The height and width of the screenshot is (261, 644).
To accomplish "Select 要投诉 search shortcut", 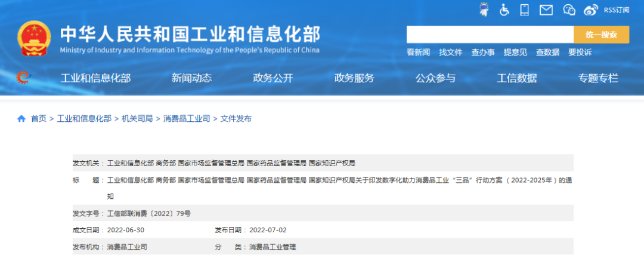I will click(x=580, y=53).
